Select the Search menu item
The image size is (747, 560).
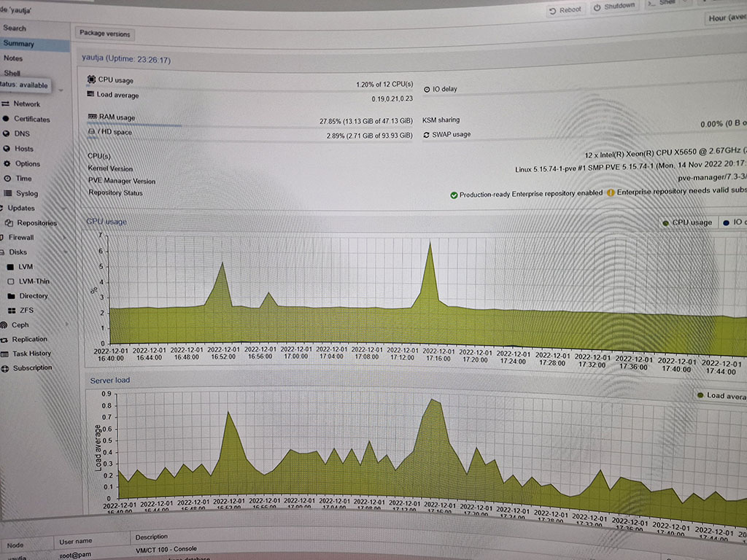coord(15,28)
